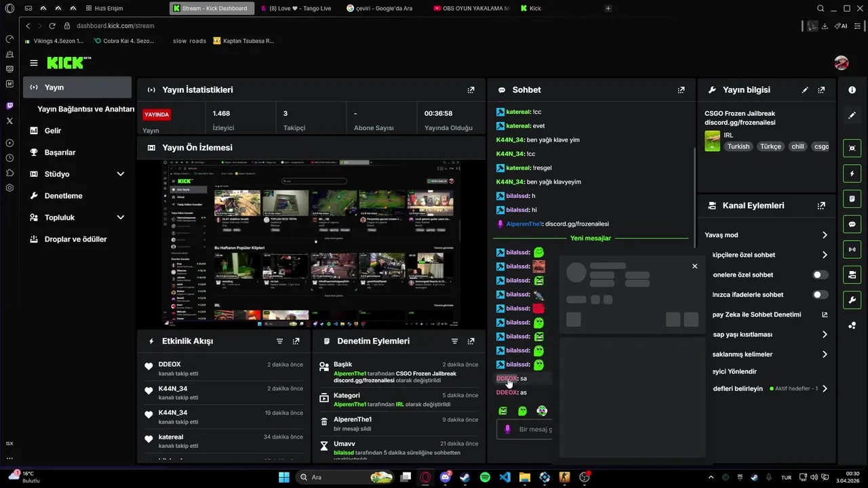Pop out the Kanal Eylemleri panel
This screenshot has width=868, height=488.
[x=821, y=205]
